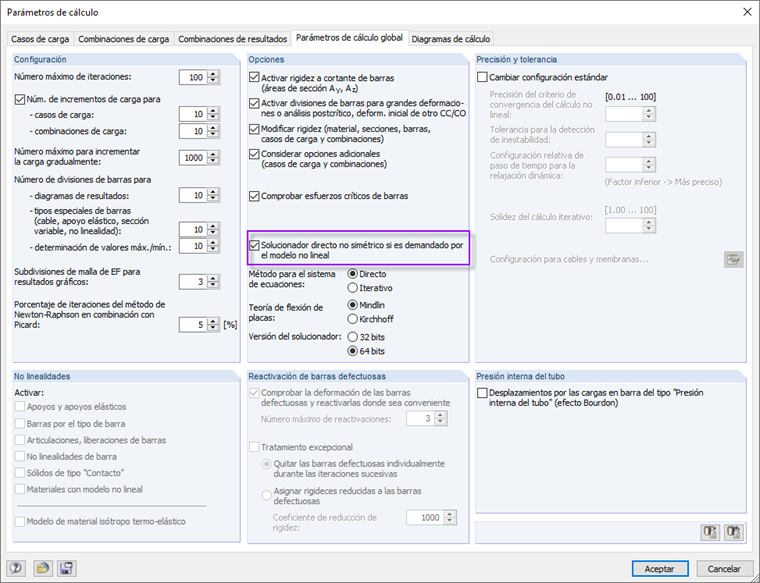Toggle Núm. de incrementos de carga checkbox
760x583 pixels.
(19, 99)
